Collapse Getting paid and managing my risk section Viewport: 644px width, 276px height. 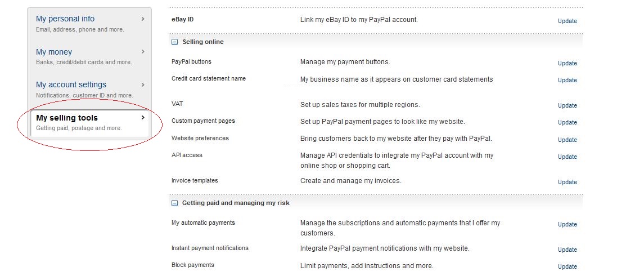[x=174, y=203]
